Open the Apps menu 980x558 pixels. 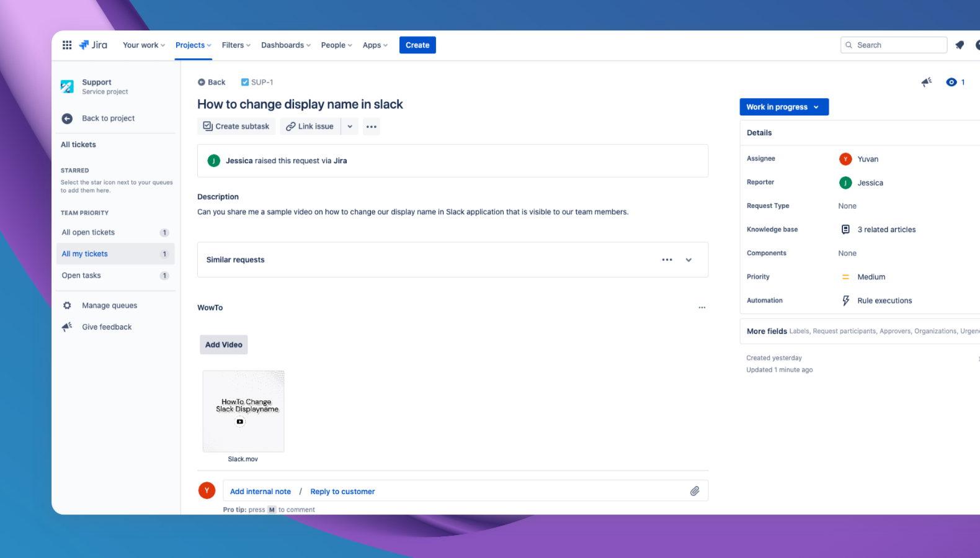click(375, 45)
